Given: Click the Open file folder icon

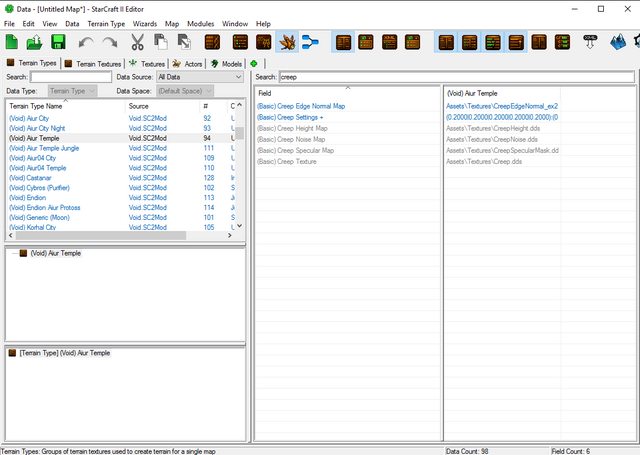Looking at the screenshot, I should coord(35,42).
